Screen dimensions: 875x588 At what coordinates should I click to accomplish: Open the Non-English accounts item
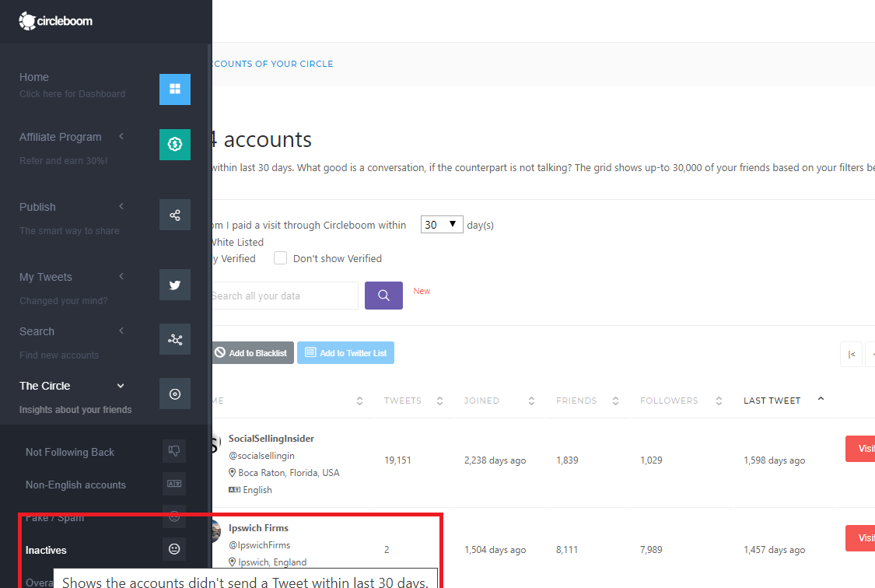coord(75,485)
